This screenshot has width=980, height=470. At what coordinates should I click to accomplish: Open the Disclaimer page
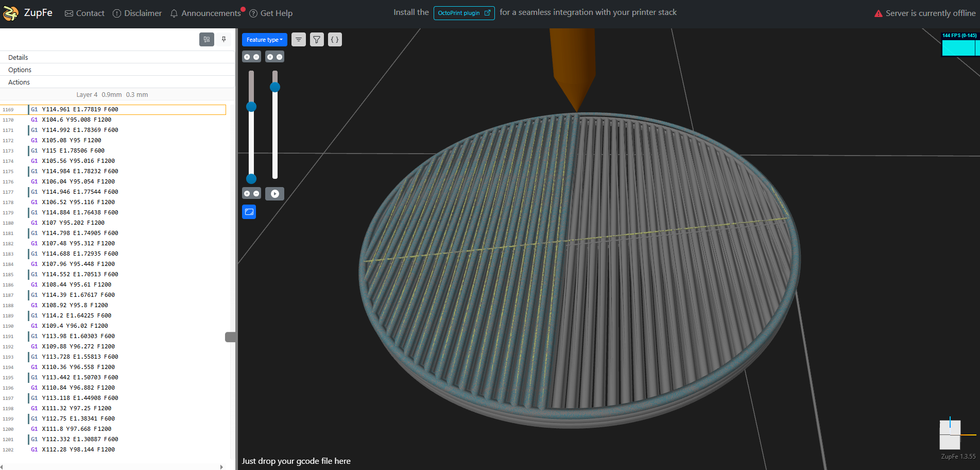[x=137, y=13]
